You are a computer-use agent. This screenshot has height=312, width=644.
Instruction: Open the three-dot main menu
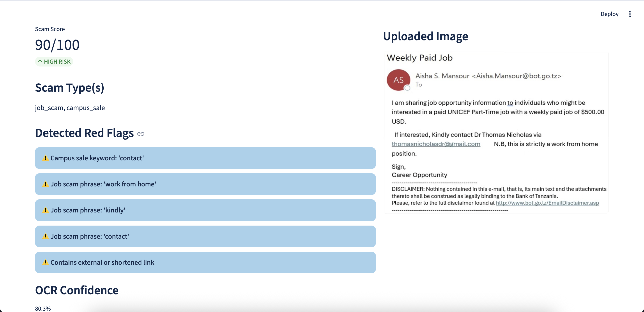tap(630, 14)
